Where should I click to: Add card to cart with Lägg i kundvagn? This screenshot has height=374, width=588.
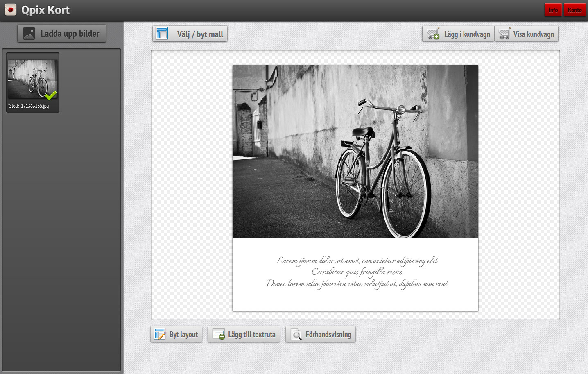click(x=458, y=34)
